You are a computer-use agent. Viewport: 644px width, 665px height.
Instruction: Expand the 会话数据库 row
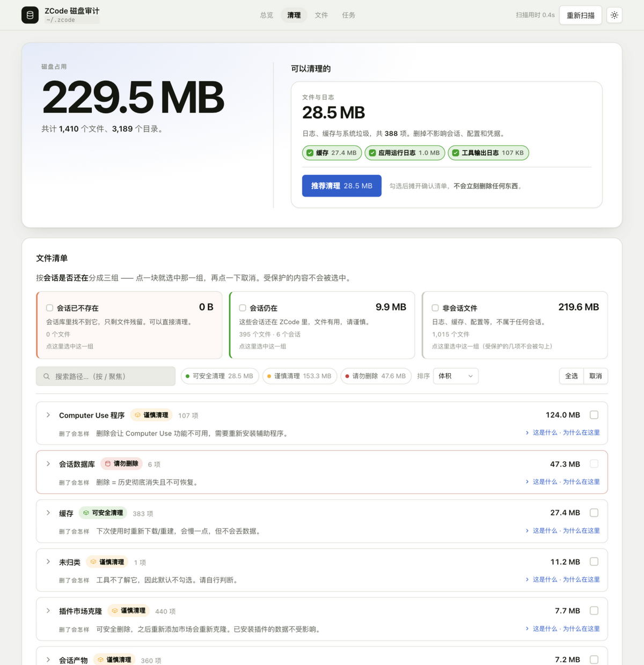48,464
